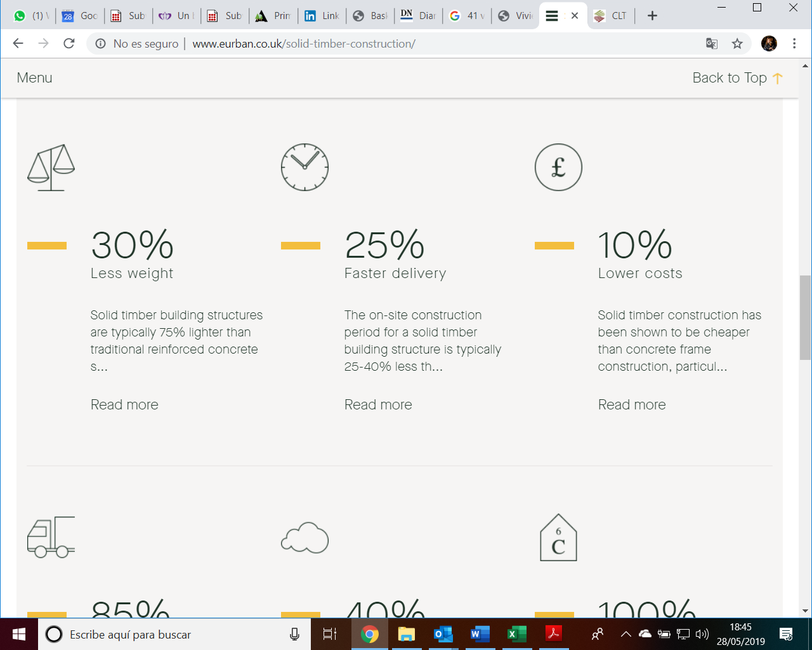This screenshot has height=650, width=812.
Task: Click the Faster delivery heading
Action: pos(395,274)
